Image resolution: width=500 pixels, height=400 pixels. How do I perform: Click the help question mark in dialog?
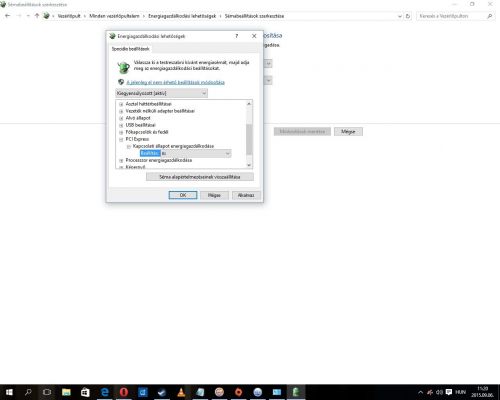[237, 36]
